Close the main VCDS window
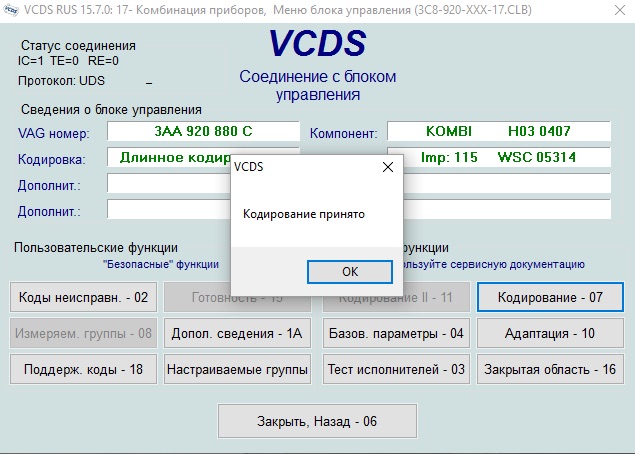The width and height of the screenshot is (635, 454). coord(620,10)
